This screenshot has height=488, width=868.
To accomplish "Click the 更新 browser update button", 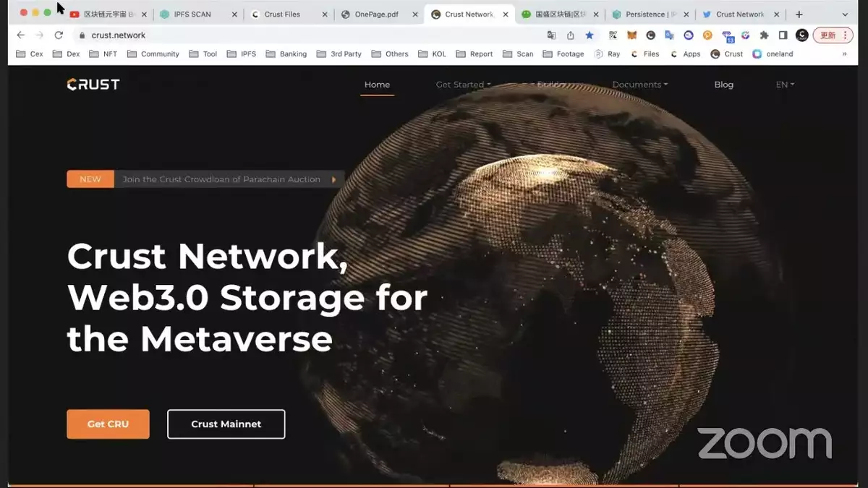I will tap(834, 35).
